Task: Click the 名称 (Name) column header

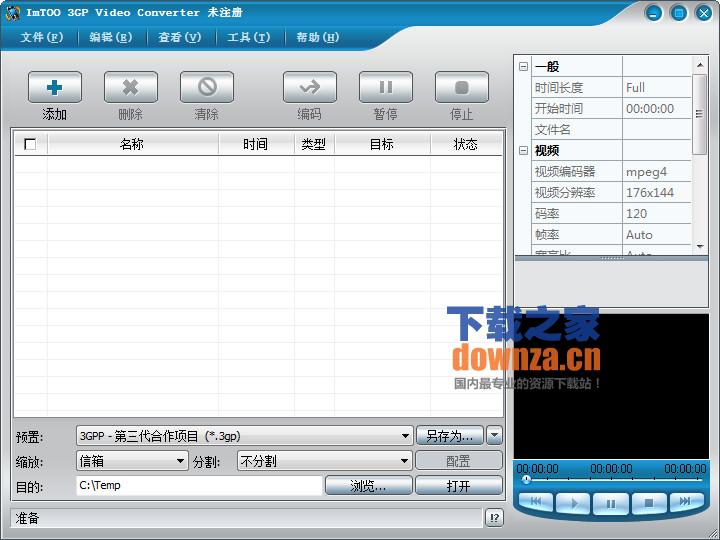Action: coord(133,144)
